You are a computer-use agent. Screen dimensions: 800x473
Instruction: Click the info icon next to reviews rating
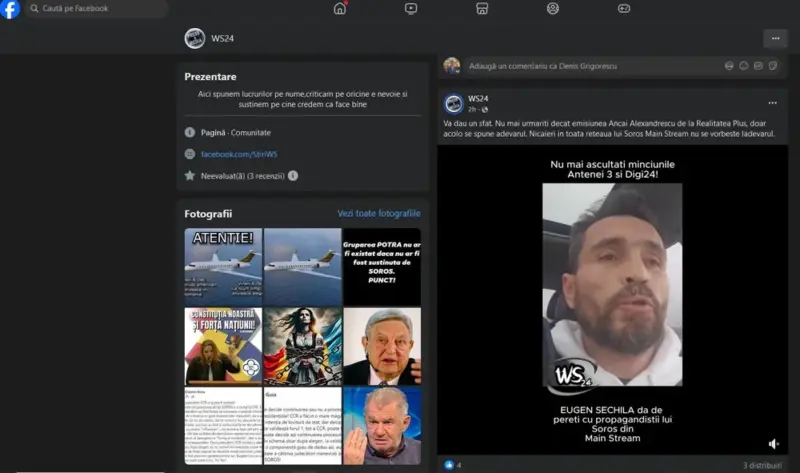click(x=293, y=176)
